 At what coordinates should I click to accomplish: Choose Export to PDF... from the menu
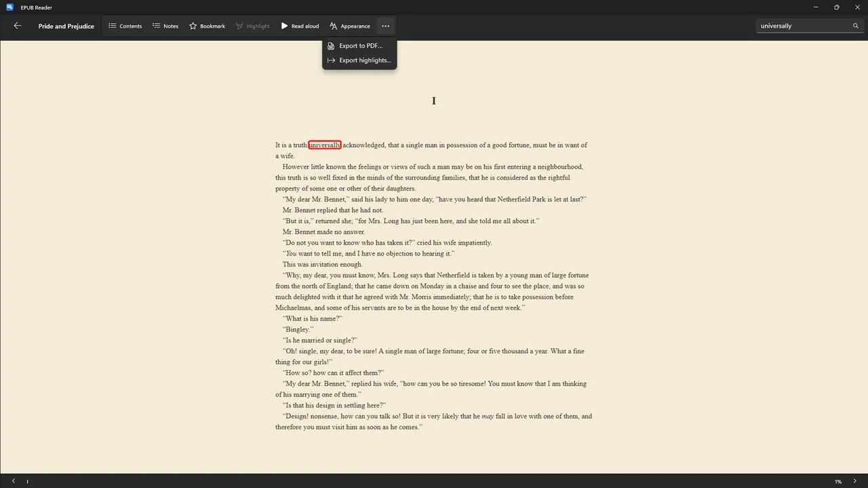coord(359,46)
